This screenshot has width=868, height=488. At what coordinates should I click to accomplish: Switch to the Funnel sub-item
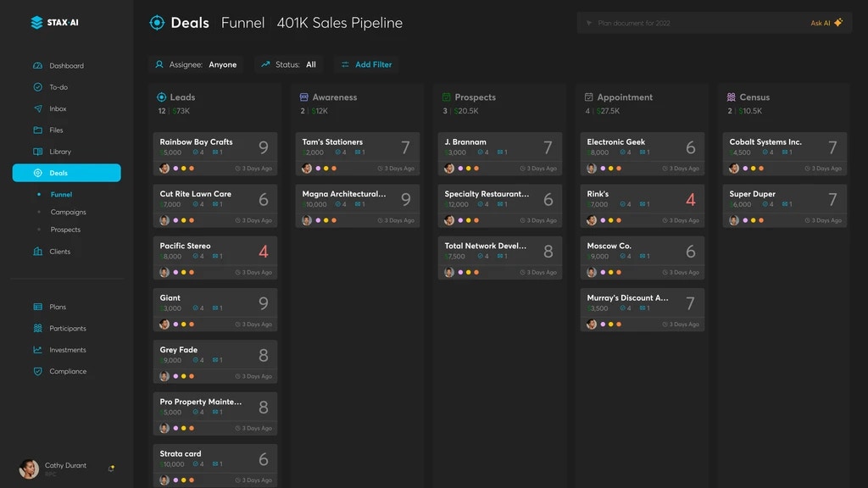coord(61,195)
